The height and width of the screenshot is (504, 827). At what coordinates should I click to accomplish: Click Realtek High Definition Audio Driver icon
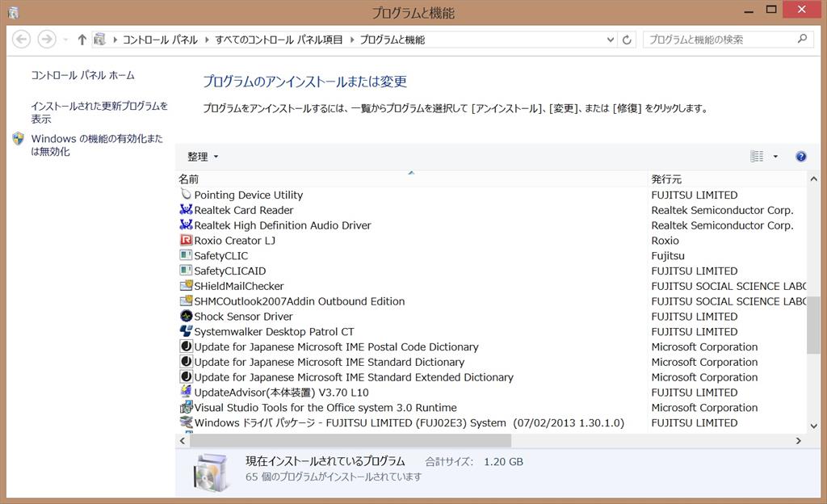point(186,225)
